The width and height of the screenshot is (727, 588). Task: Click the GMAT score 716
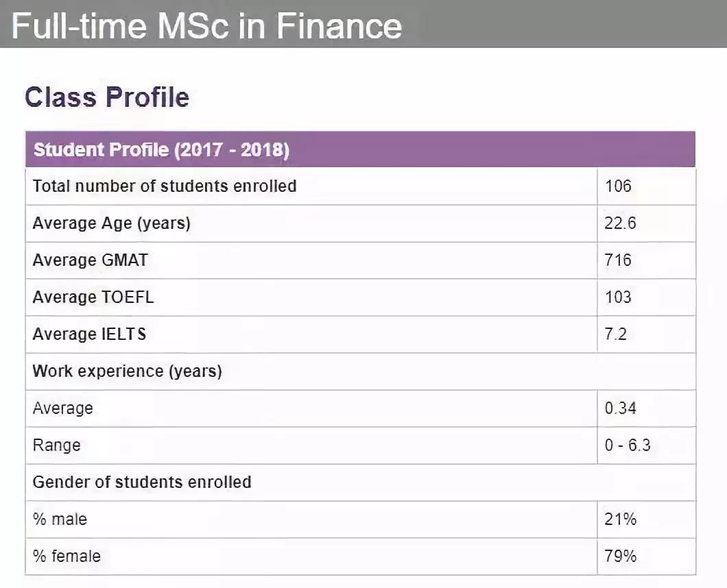(x=617, y=260)
